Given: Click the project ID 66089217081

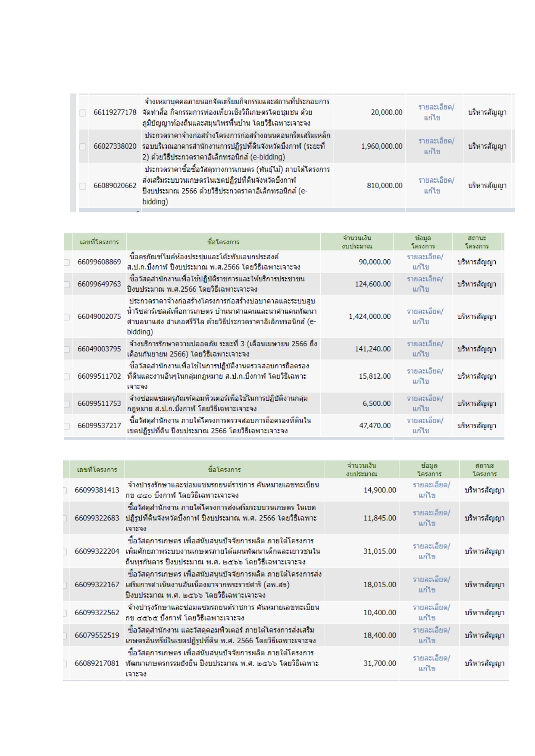Looking at the screenshot, I should 97,663.
